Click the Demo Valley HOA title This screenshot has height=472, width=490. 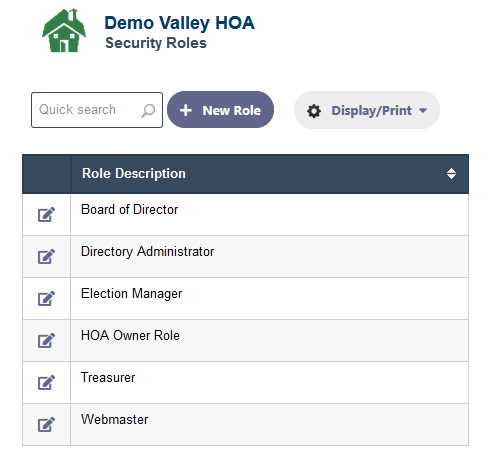coord(180,23)
